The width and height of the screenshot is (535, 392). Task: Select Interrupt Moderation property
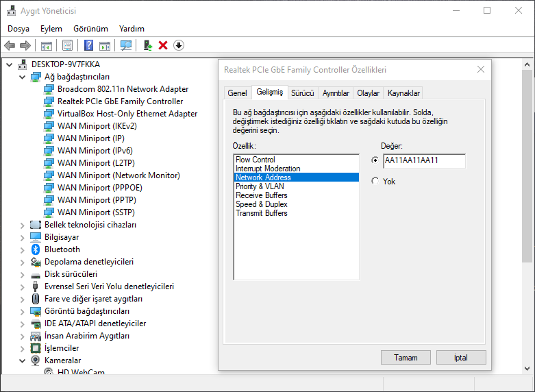coord(297,169)
